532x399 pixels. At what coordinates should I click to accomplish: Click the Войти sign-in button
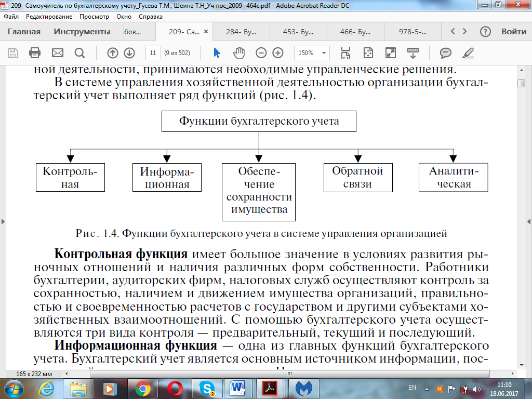point(514,32)
